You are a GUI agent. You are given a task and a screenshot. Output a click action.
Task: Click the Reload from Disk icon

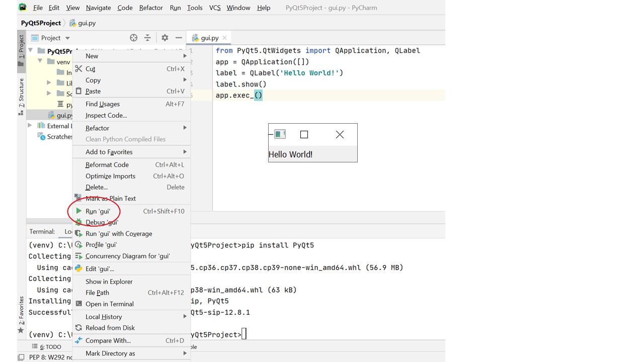tap(78, 328)
